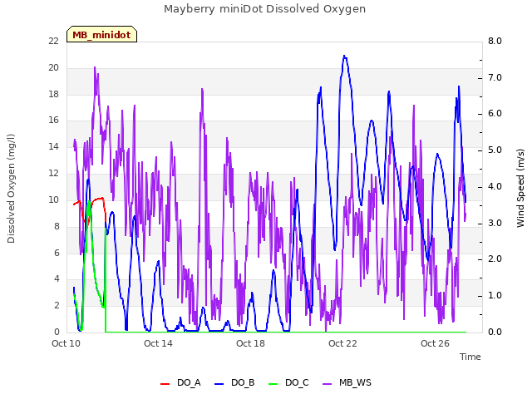The height and width of the screenshot is (399, 532).
Task: Click the 7.0 value on wind axis
Action: click(x=495, y=77)
